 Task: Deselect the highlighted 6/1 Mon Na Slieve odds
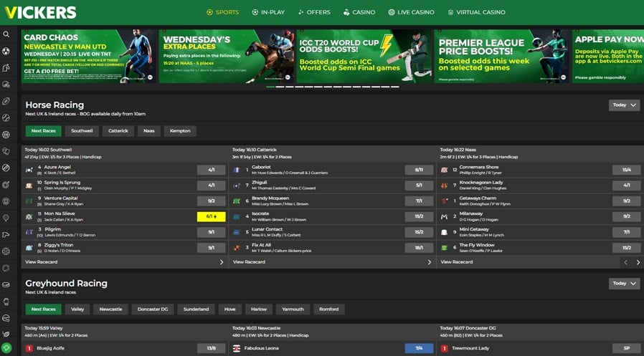click(211, 216)
